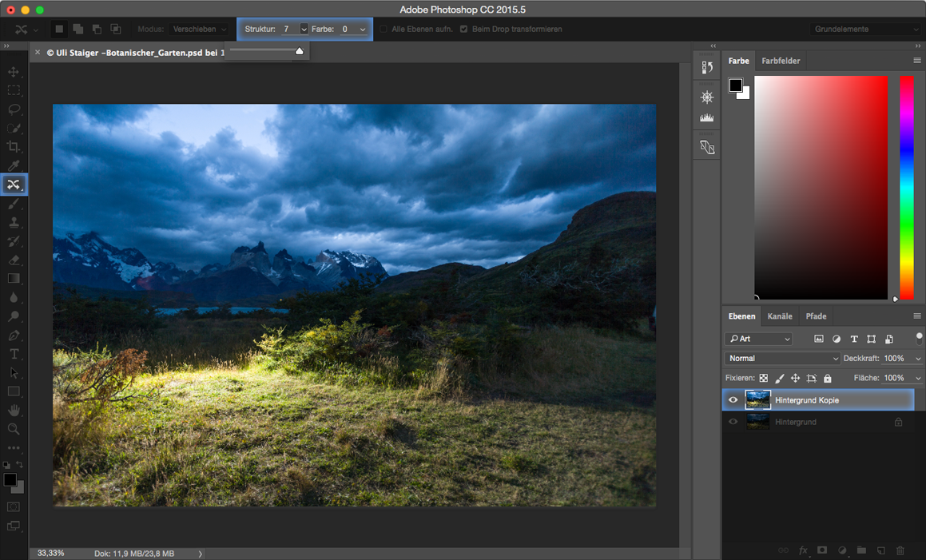926x560 pixels.
Task: Toggle lock position
Action: tap(796, 378)
